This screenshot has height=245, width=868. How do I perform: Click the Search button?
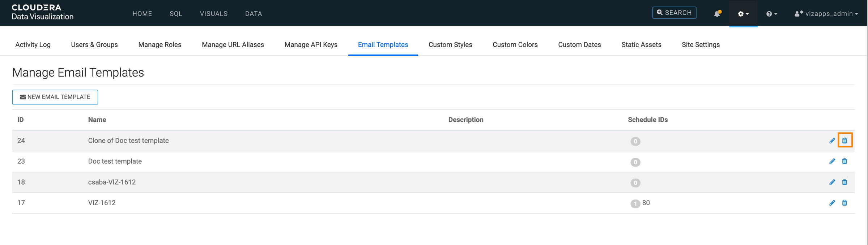(674, 13)
